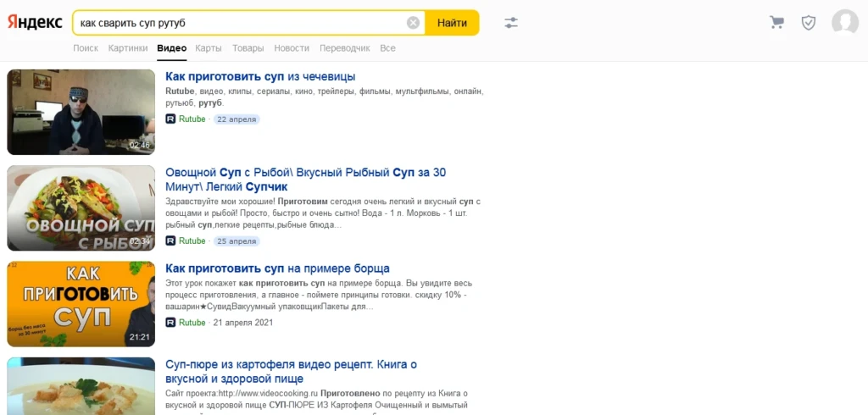Select the Видео tab
868x415 pixels.
click(x=171, y=48)
